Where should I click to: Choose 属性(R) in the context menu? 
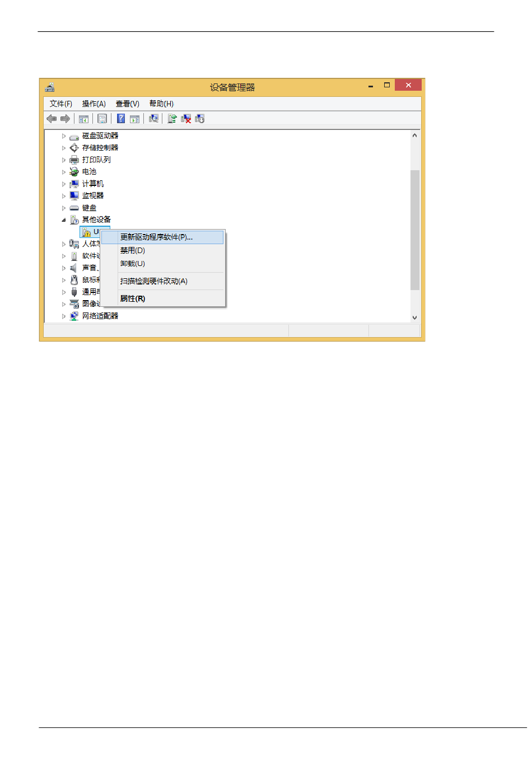click(x=162, y=298)
